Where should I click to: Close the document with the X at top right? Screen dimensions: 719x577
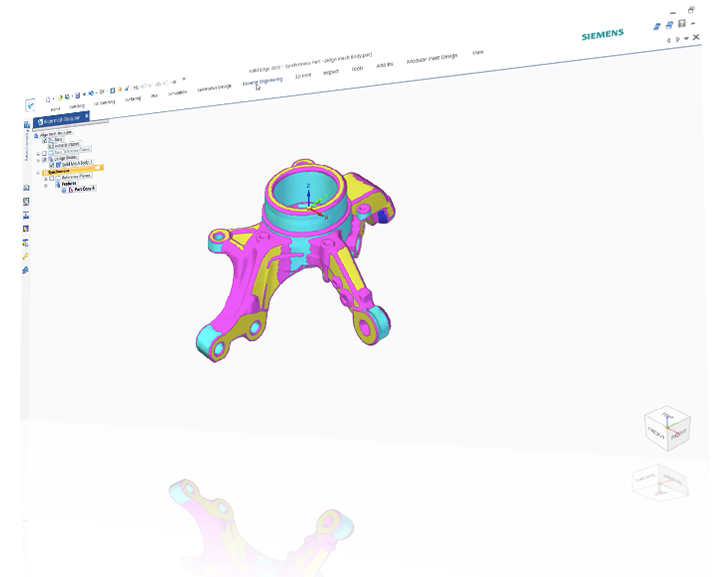pos(696,37)
